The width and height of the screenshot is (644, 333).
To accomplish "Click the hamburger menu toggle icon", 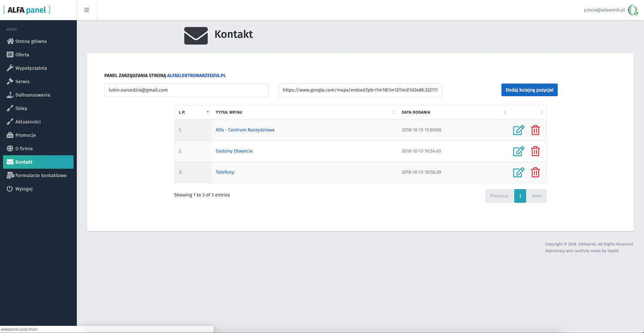I will pyautogui.click(x=87, y=10).
